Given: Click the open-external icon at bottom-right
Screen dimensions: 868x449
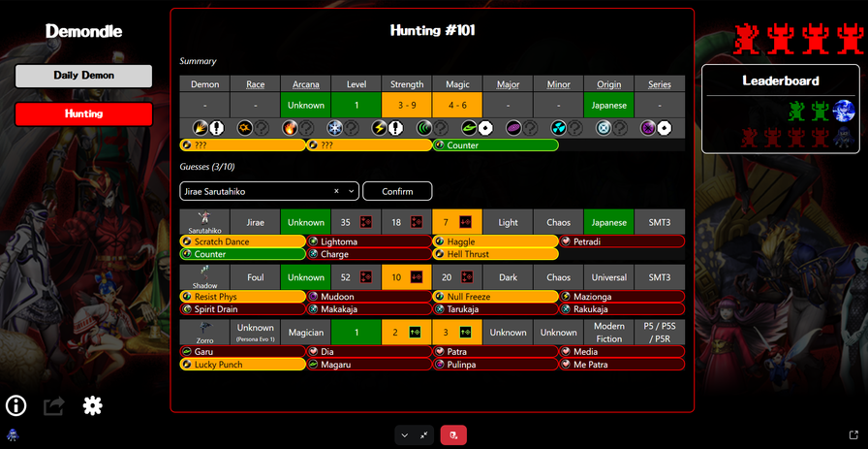Looking at the screenshot, I should click(853, 434).
